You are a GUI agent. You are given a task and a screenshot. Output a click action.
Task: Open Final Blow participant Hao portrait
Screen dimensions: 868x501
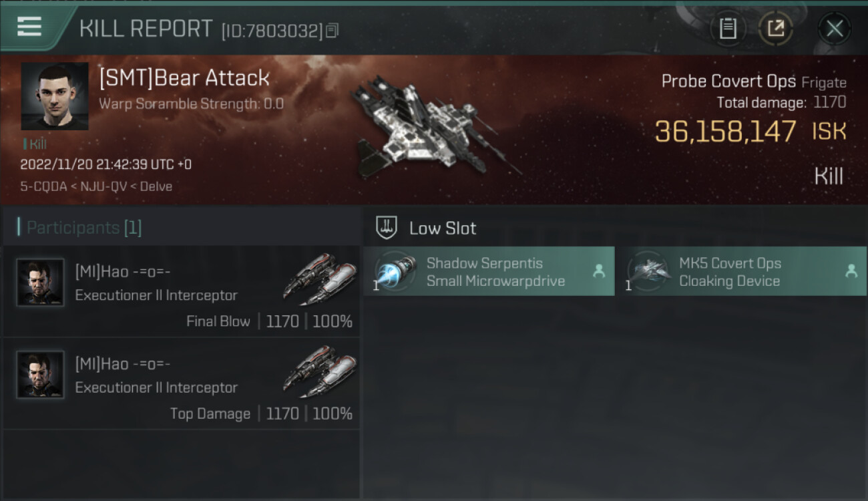[40, 283]
